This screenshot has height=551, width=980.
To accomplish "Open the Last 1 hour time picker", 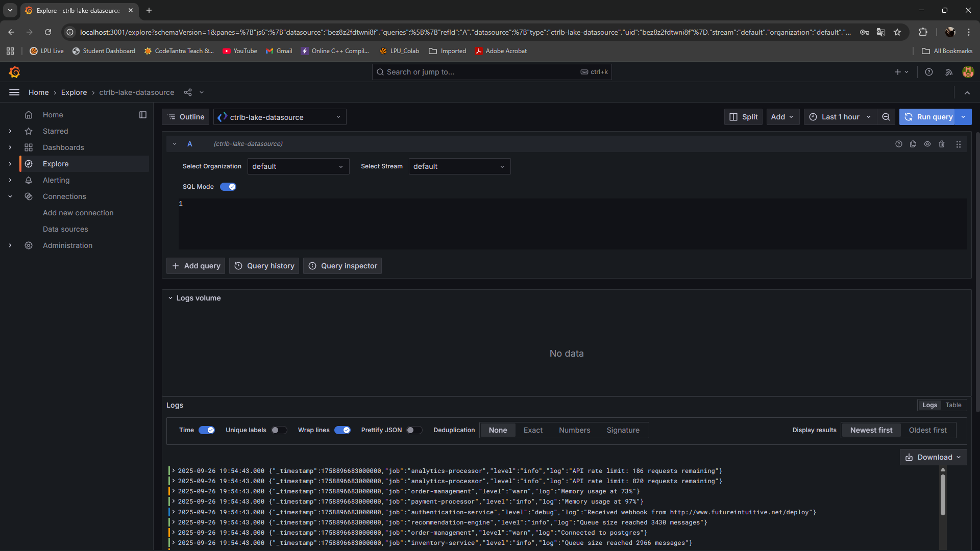I will 840,117.
